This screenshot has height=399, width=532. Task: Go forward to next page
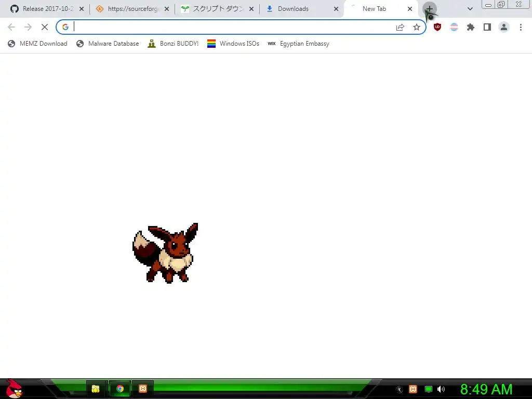pos(28,27)
